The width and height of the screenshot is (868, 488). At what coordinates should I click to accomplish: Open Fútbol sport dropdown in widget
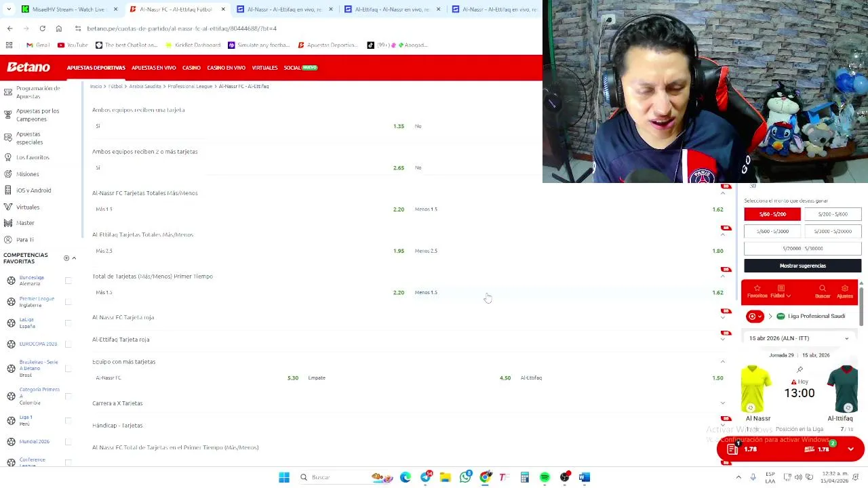tap(781, 292)
